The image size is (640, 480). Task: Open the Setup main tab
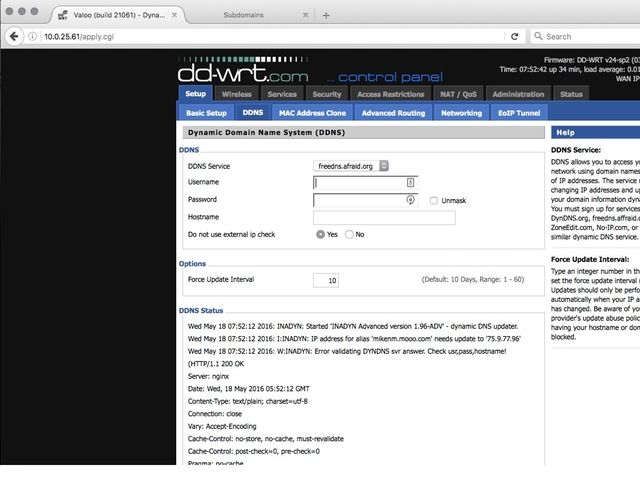pos(196,94)
